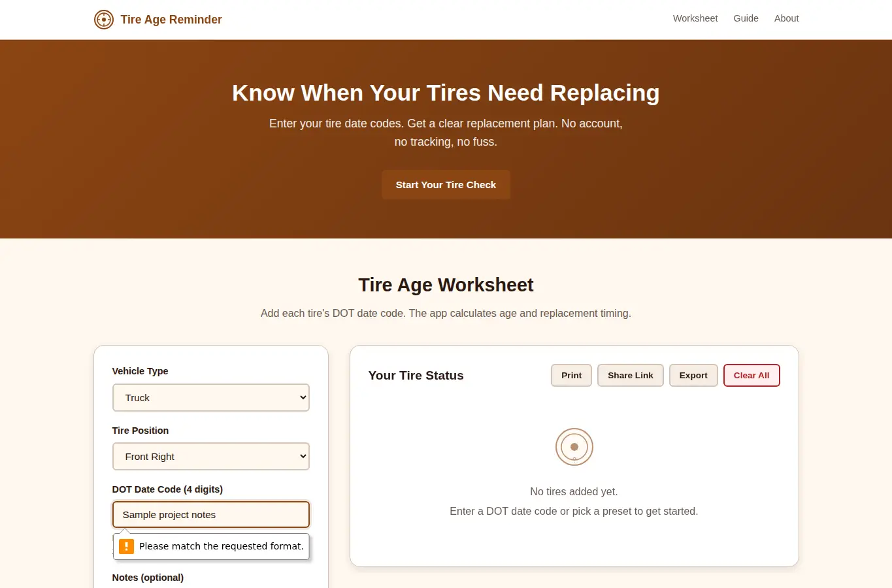Click the empty-state tire icon
Viewport: 892px width, 588px height.
574,447
